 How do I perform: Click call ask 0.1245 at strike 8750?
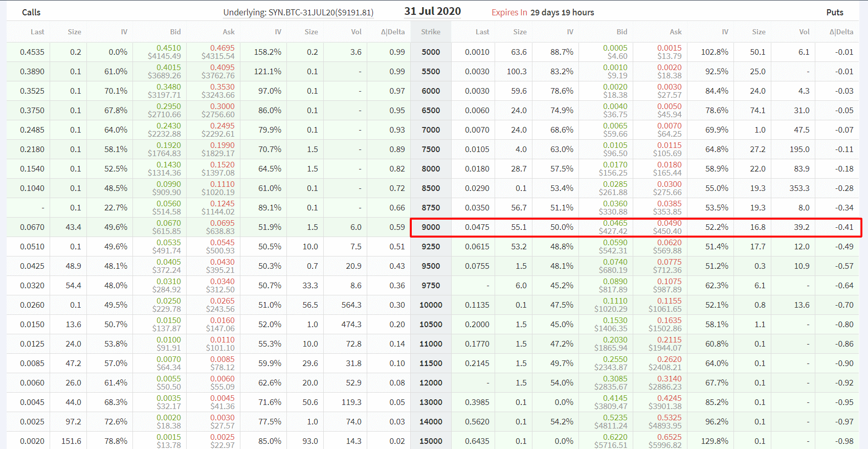[222, 204]
